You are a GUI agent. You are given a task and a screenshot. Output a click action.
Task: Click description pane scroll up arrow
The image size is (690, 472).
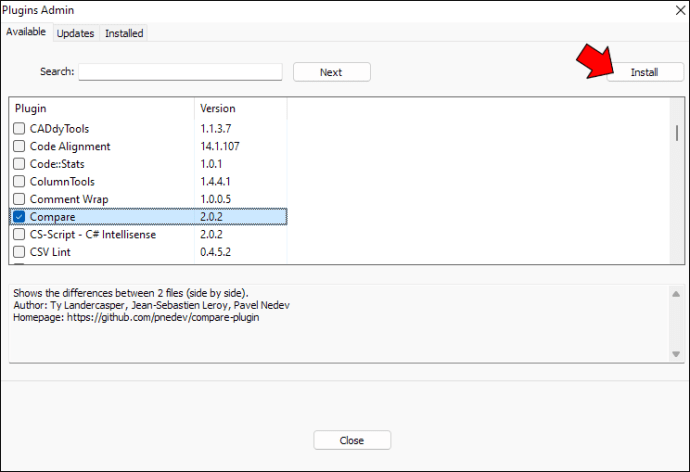coord(676,294)
